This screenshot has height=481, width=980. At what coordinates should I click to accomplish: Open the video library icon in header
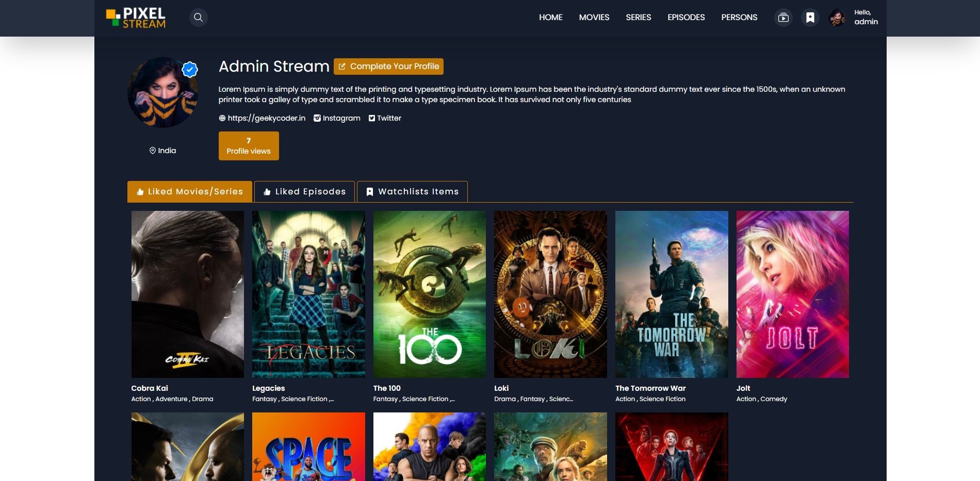click(x=783, y=18)
